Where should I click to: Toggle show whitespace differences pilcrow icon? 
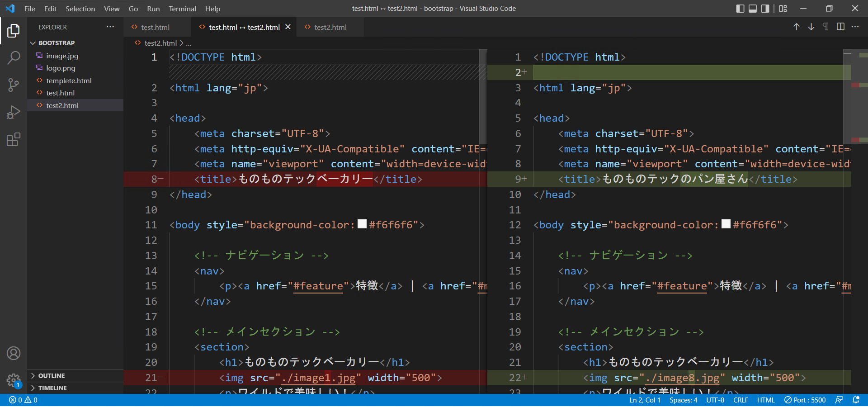click(x=826, y=27)
